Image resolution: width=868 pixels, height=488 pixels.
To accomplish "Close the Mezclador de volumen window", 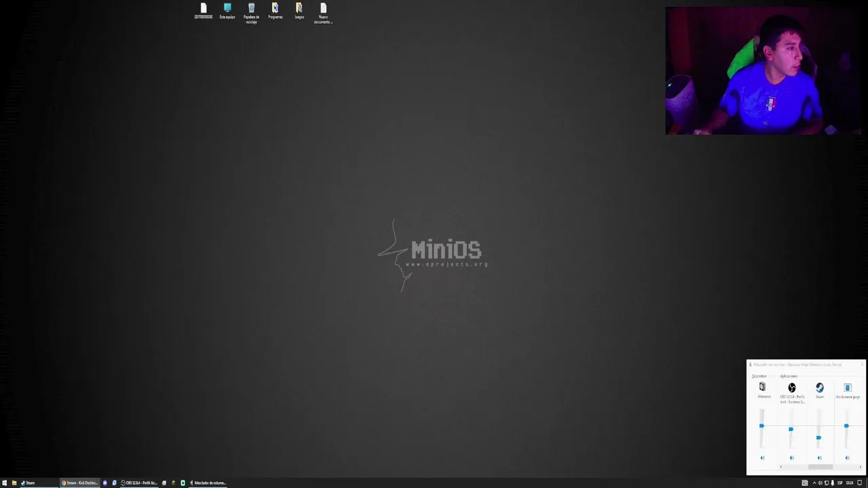I will coord(862,365).
